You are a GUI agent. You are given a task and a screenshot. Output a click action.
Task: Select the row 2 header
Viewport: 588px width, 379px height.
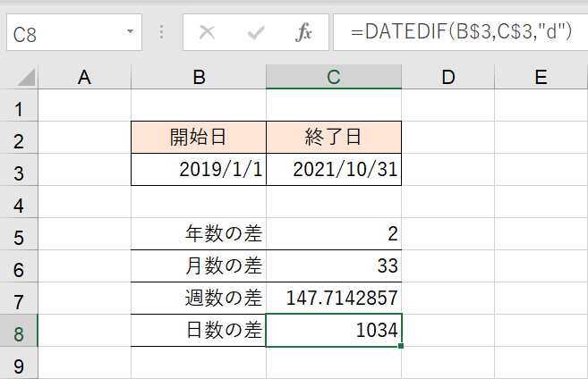[x=19, y=138]
